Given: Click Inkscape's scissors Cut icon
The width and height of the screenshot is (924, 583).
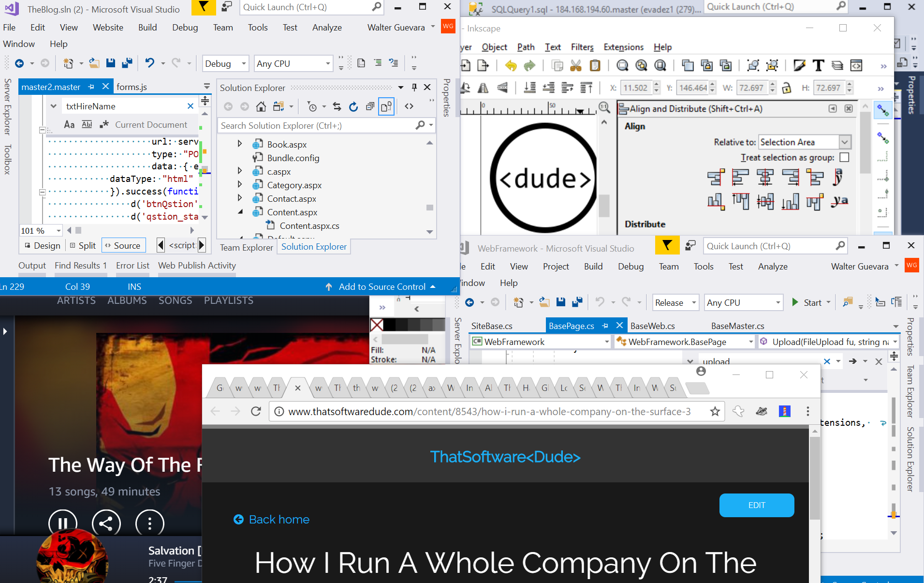Looking at the screenshot, I should coord(575,65).
